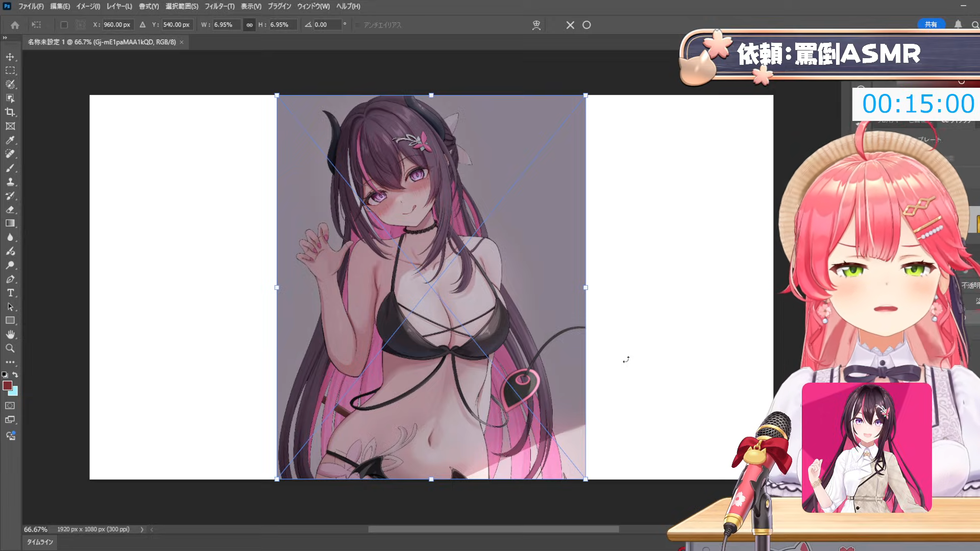Select the Brush tool

(x=10, y=168)
